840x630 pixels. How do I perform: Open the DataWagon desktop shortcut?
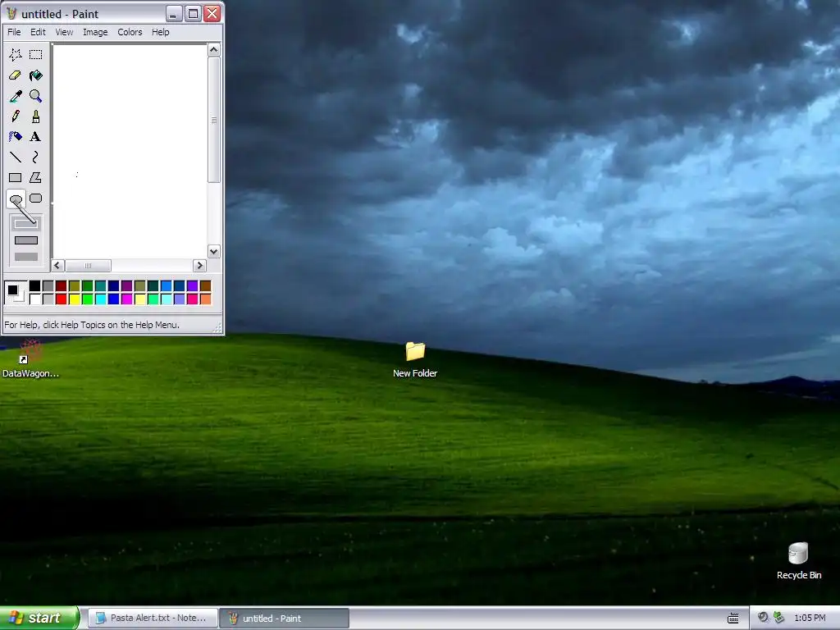30,359
